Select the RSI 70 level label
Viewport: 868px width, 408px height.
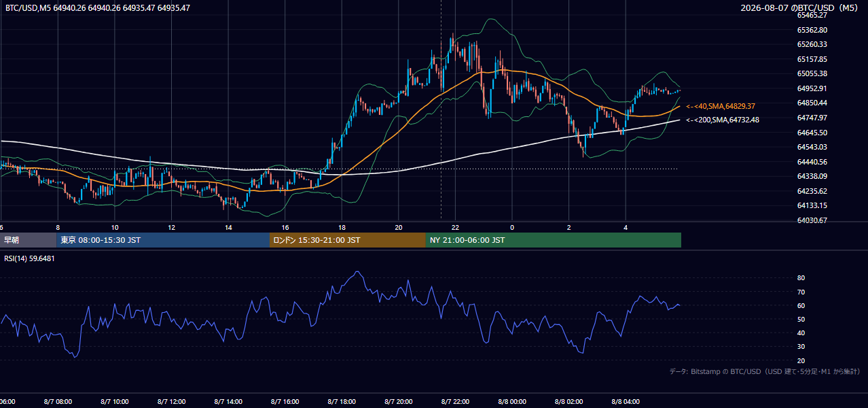(x=801, y=292)
